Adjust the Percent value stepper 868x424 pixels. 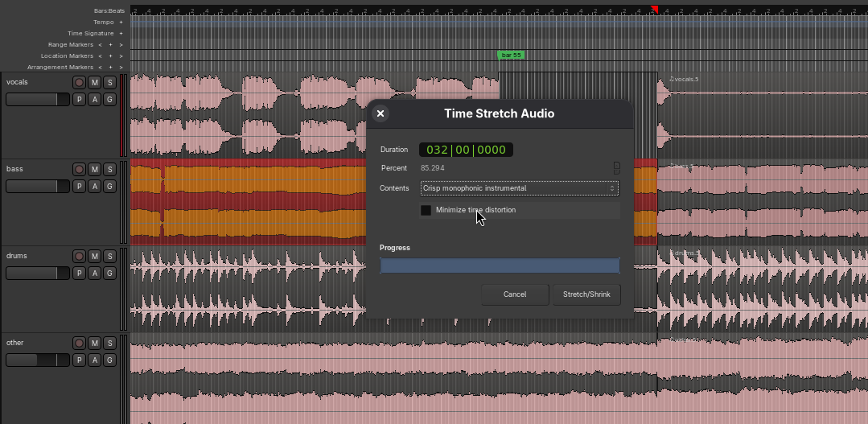tap(617, 167)
